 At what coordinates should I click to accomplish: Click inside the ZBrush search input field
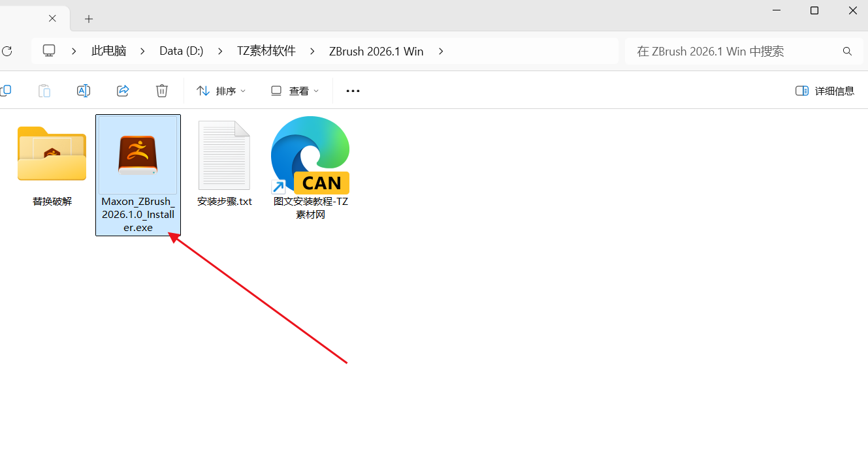tap(718, 51)
